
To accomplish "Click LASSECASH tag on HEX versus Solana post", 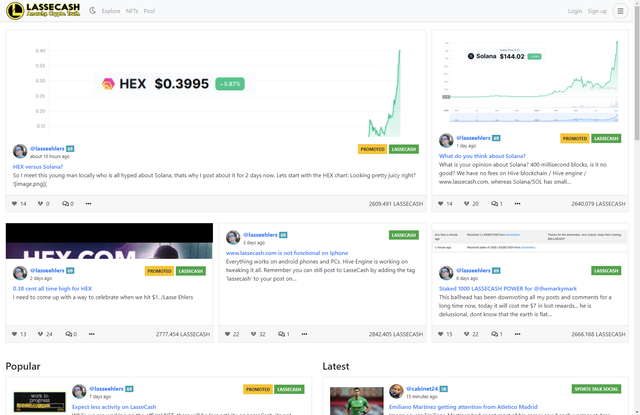I will (x=404, y=149).
